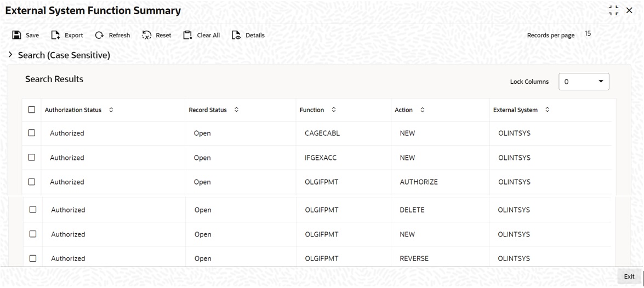Tick the select-all checkbox in header row
The height and width of the screenshot is (288, 644).
click(x=32, y=110)
